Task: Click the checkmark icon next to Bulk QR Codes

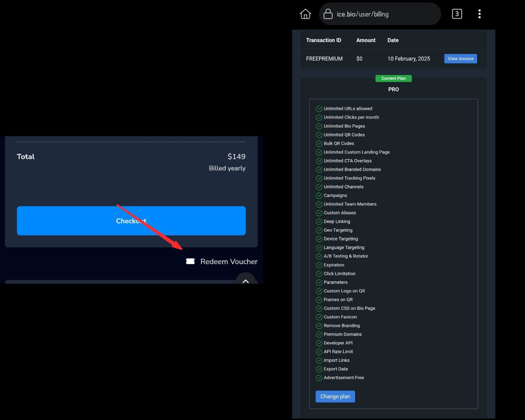Action: click(319, 144)
